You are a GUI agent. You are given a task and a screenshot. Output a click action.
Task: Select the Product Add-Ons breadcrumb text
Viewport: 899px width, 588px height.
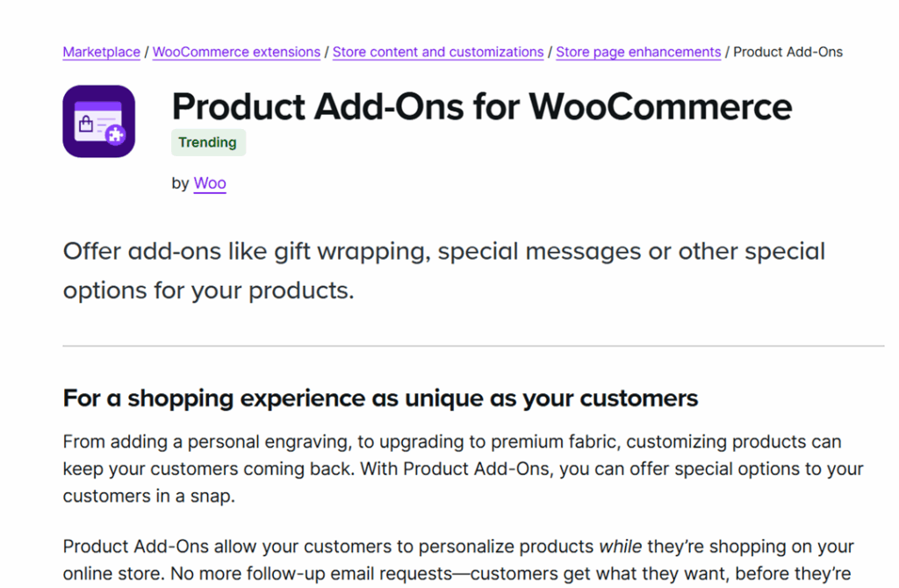(x=787, y=52)
